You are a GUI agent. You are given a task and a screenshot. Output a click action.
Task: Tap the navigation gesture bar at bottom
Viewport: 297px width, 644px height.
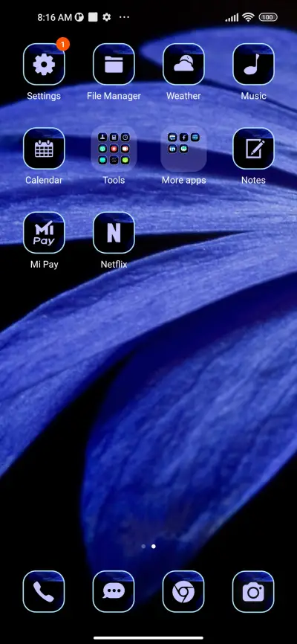(148, 638)
